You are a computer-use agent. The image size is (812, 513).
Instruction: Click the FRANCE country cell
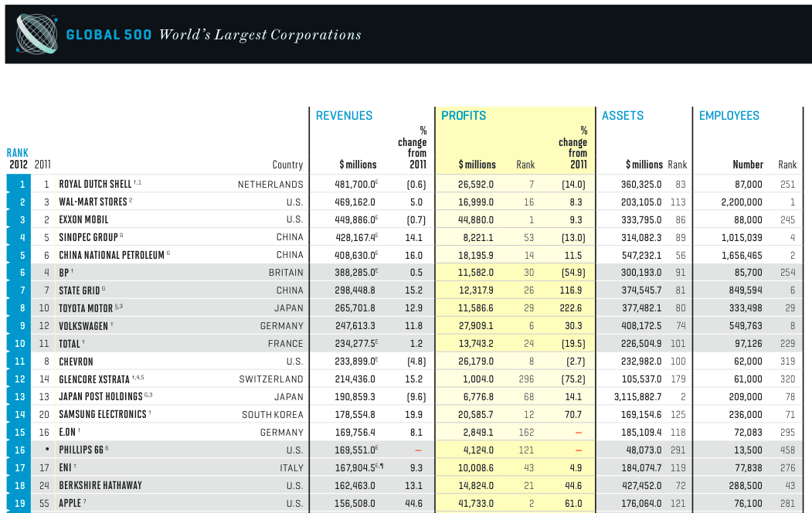pyautogui.click(x=285, y=344)
